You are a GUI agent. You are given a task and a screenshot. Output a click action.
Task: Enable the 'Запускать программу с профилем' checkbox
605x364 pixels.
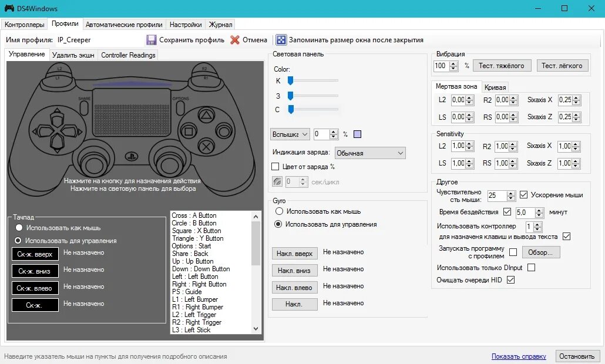(513, 252)
